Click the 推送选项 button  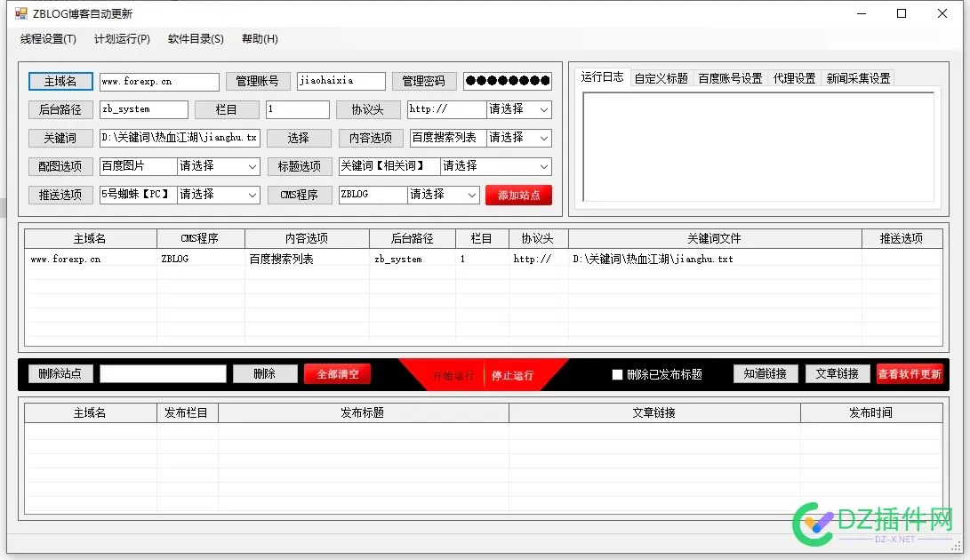[x=60, y=195]
